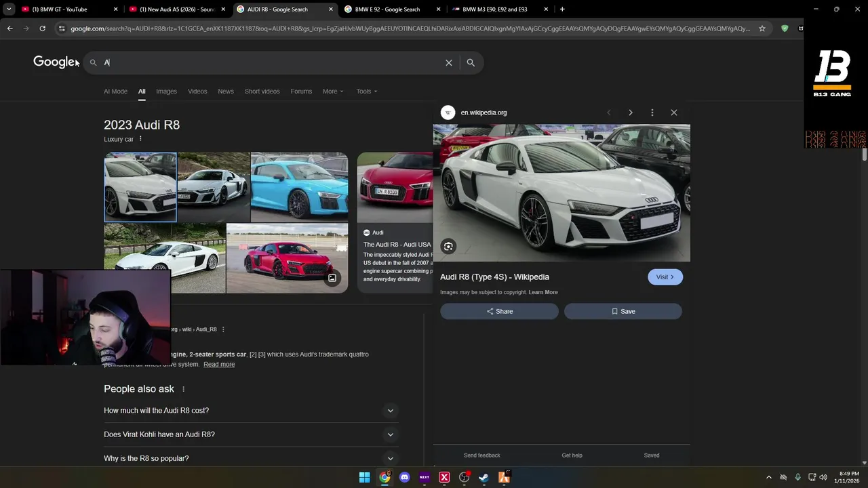
Task: Switch to the Videos tab
Action: [x=197, y=91]
